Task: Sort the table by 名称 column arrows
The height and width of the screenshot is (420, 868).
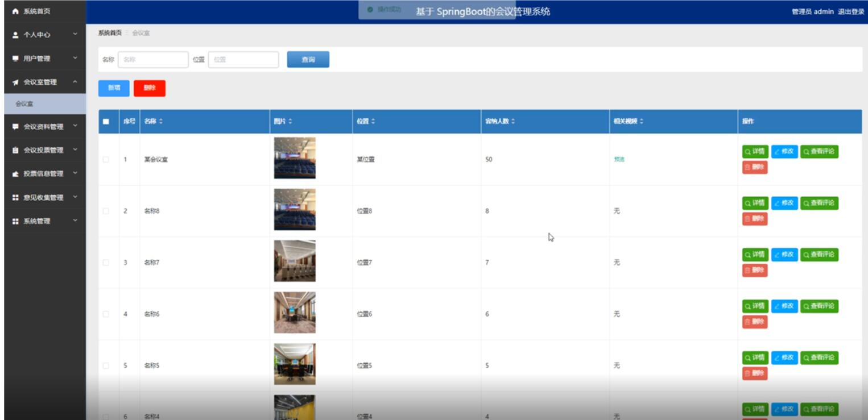Action: (x=160, y=122)
